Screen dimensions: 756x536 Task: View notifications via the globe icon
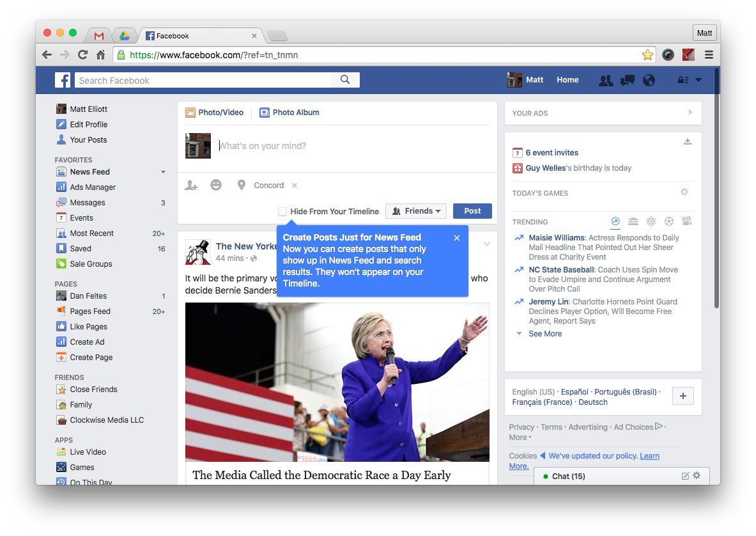648,80
